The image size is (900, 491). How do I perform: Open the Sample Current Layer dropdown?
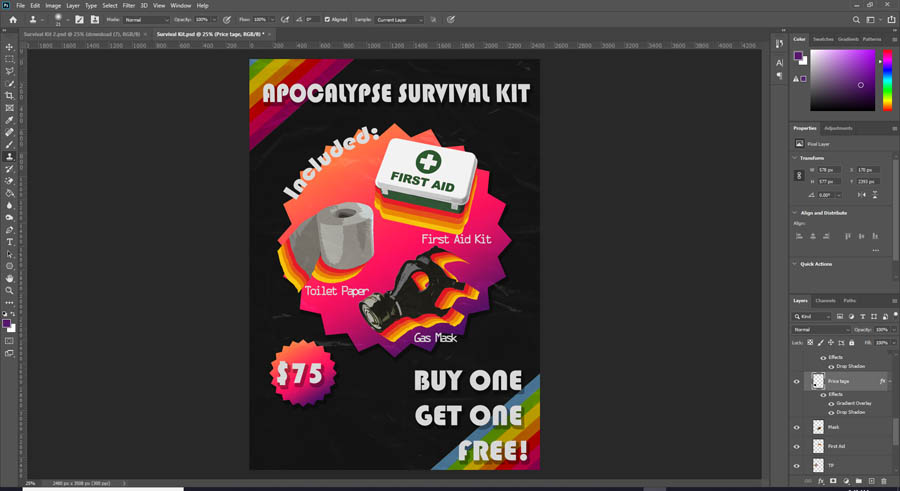coord(402,19)
